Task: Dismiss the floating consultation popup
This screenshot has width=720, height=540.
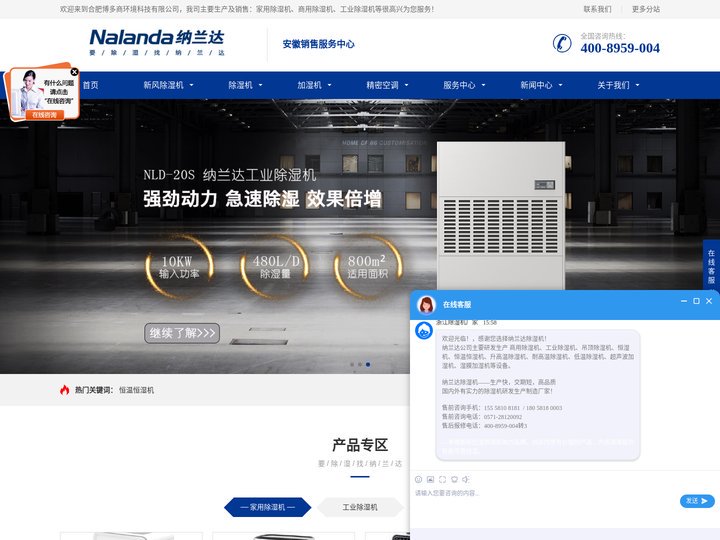Action: click(x=74, y=72)
